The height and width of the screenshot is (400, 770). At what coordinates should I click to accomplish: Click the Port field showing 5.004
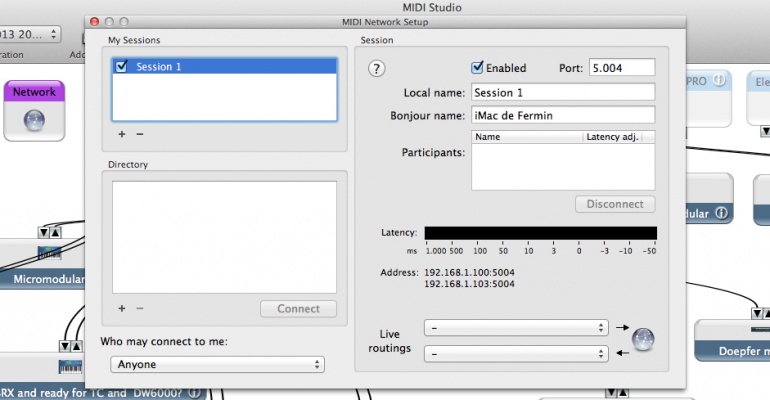point(622,68)
